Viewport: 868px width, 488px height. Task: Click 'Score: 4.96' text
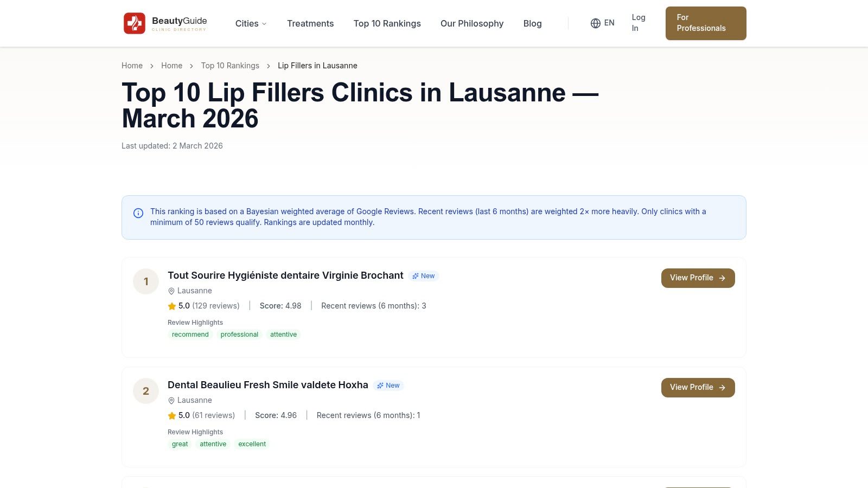pos(276,415)
